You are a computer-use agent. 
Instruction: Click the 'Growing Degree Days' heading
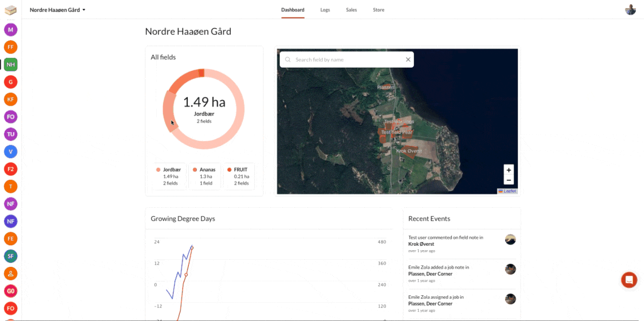183,218
